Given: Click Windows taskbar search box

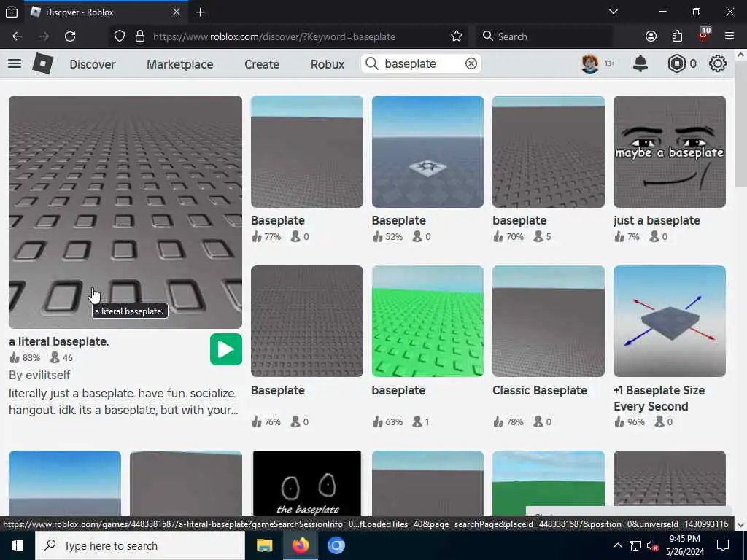Looking at the screenshot, I should (140, 545).
